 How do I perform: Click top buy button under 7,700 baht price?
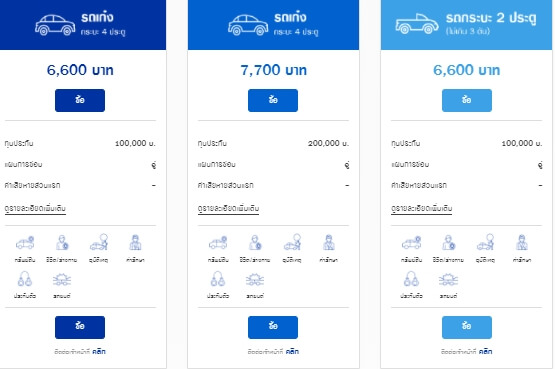coord(273,100)
